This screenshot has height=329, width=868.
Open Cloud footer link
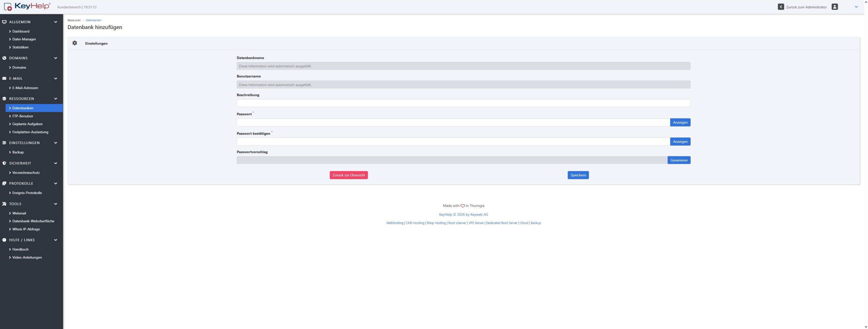coord(524,223)
